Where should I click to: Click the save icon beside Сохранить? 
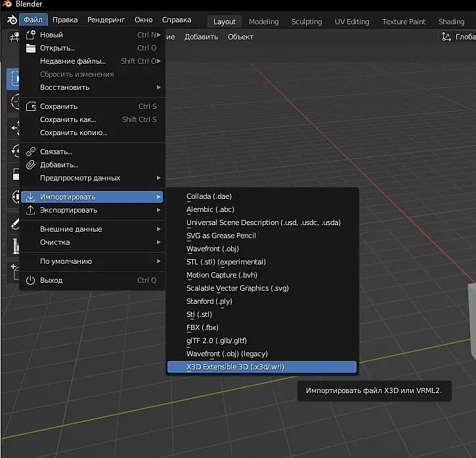coord(30,106)
